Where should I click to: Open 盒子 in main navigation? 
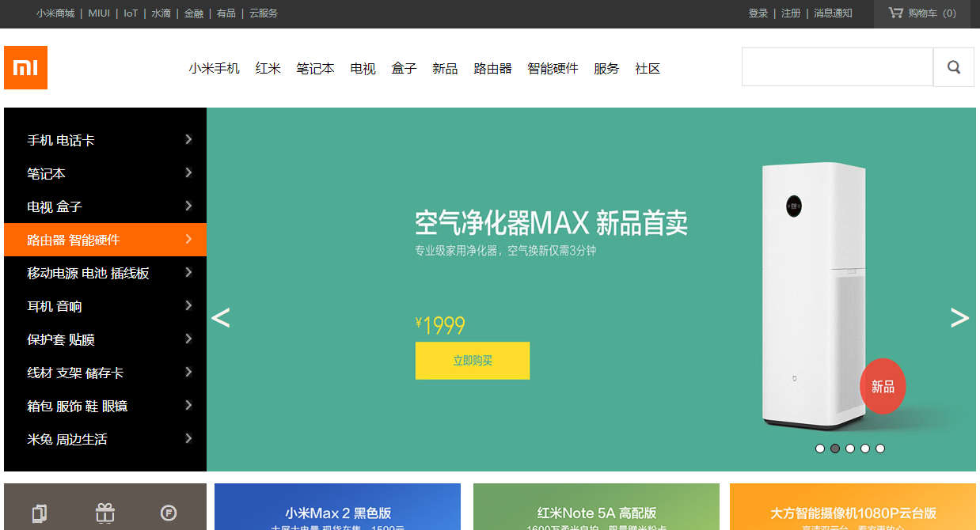[x=404, y=69]
